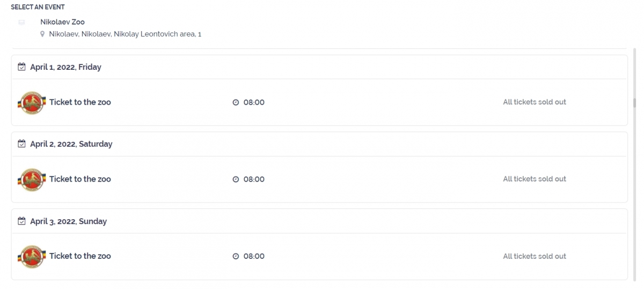Viewport: 644px width, 289px height.
Task: Click "All tickets sold out" for April 3
Action: point(534,256)
